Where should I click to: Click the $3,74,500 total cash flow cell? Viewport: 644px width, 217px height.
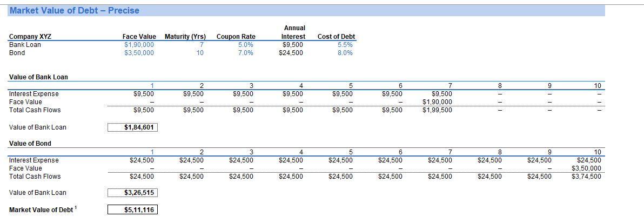[586, 176]
